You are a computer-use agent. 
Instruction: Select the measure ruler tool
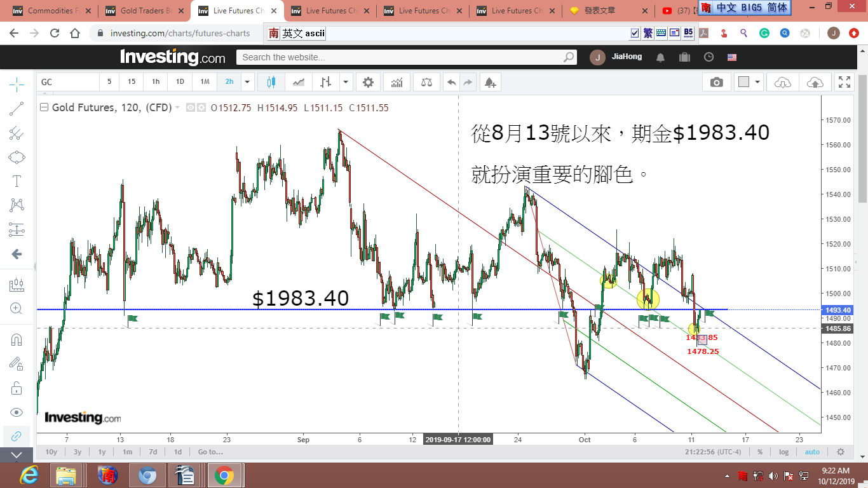[17, 285]
